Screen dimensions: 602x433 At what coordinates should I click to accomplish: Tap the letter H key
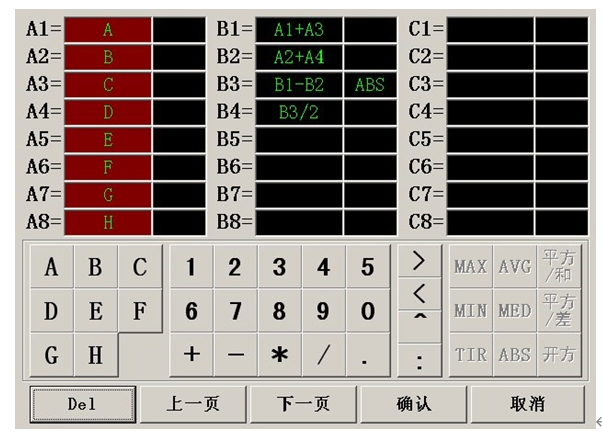96,355
